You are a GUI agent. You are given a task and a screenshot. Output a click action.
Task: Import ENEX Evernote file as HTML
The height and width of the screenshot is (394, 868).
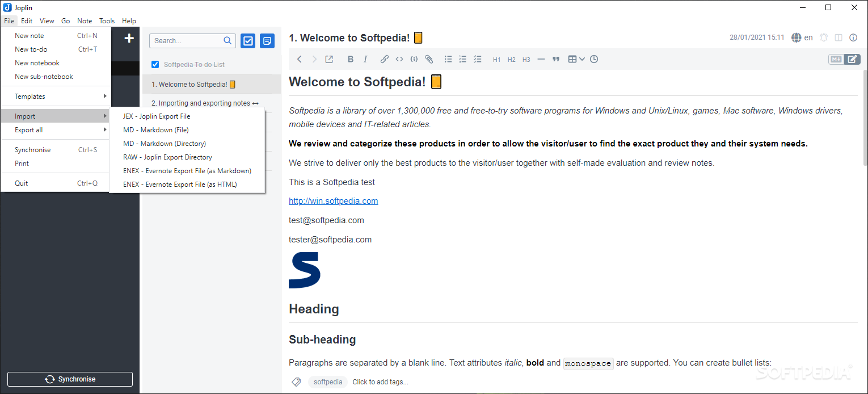[187, 185]
